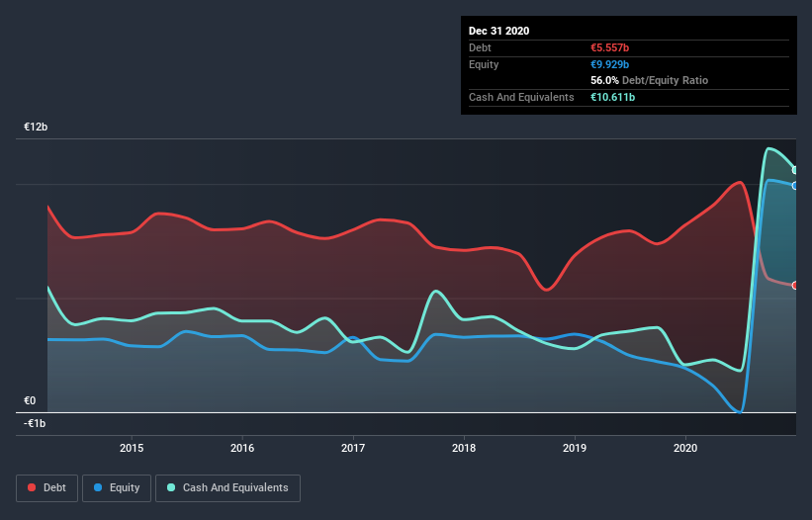Click the Cash And Equivalents tooltip label

pos(521,97)
